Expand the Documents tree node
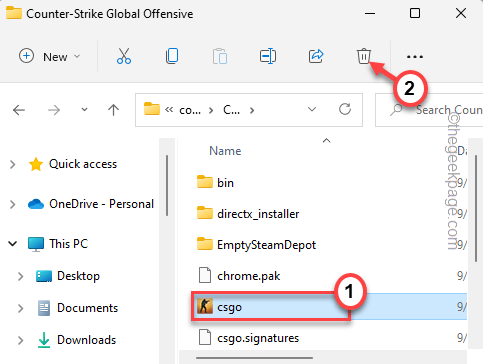The image size is (483, 364). [21, 308]
